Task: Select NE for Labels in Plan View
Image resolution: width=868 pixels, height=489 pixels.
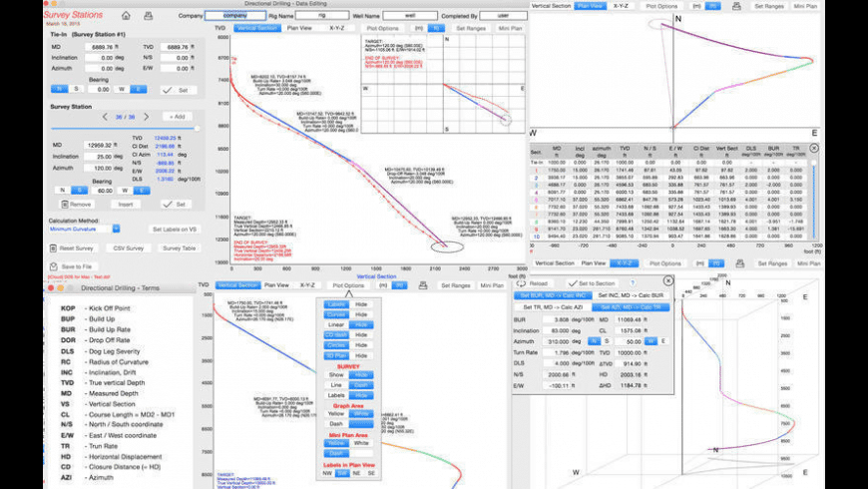Action: tap(356, 473)
